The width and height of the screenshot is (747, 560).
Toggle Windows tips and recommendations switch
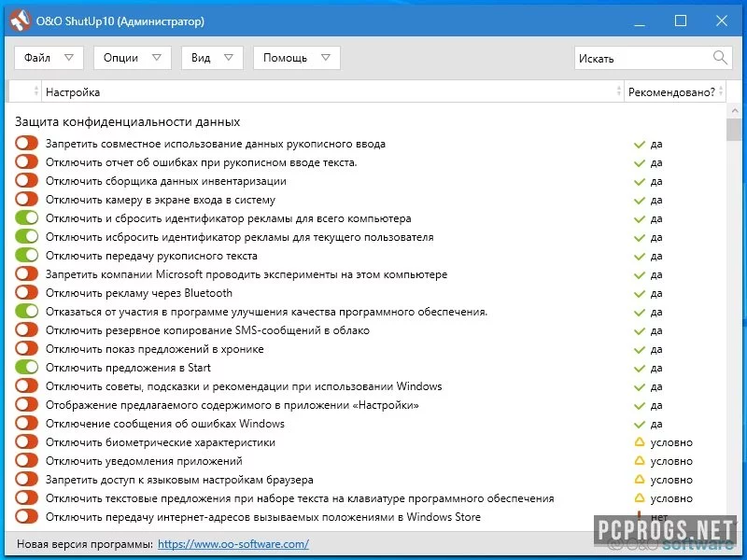26,385
